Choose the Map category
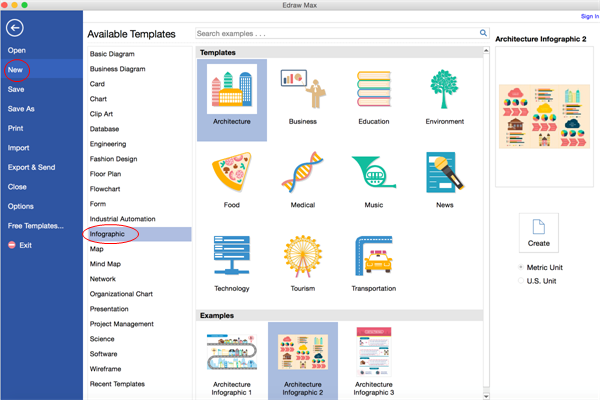The width and height of the screenshot is (600, 400). coord(97,249)
